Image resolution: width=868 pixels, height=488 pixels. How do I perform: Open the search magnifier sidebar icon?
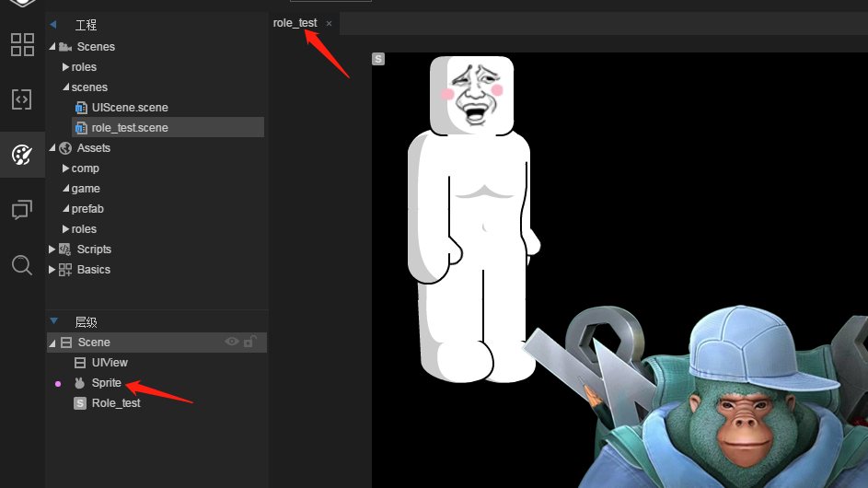click(22, 265)
